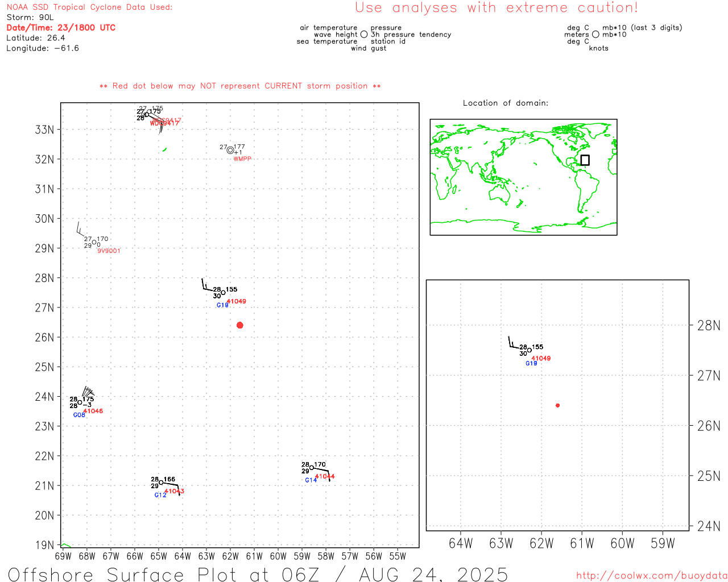Click the red buoy label 41044

(325, 476)
